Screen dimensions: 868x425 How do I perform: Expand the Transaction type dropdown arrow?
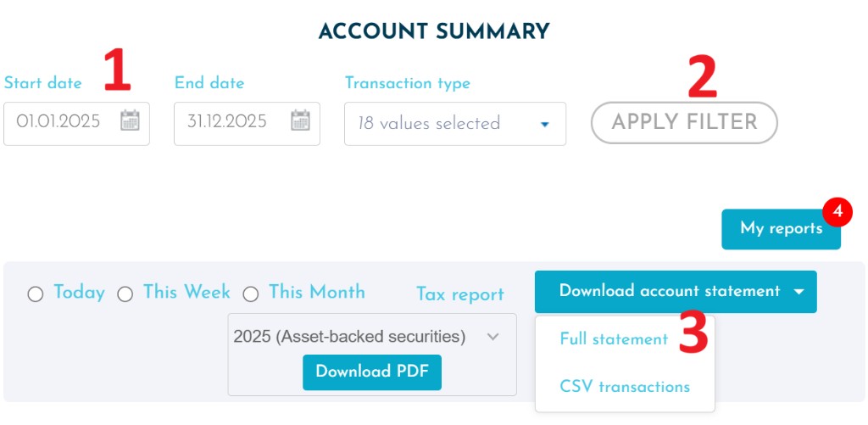544,124
